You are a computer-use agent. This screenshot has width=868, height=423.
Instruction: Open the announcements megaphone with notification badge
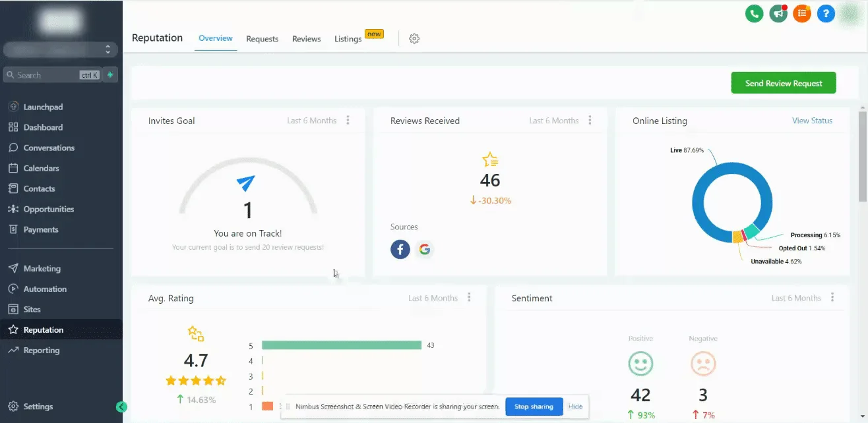pos(778,13)
